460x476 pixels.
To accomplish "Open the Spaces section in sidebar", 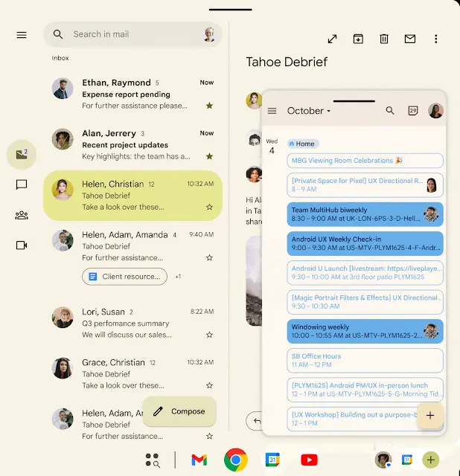I will click(22, 216).
